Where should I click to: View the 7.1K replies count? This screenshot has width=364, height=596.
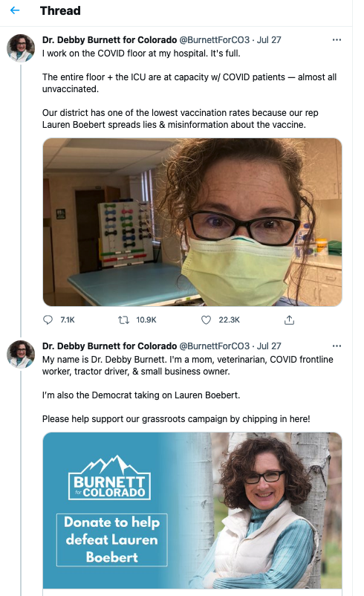(x=68, y=320)
